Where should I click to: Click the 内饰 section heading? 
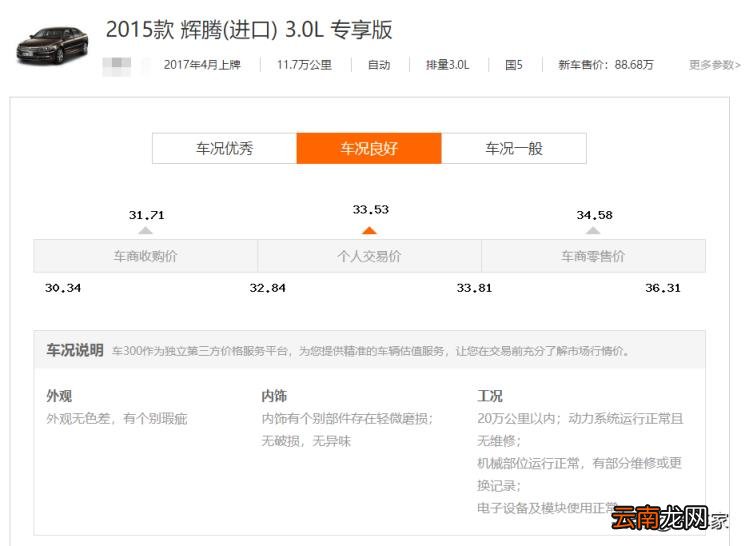click(x=274, y=396)
